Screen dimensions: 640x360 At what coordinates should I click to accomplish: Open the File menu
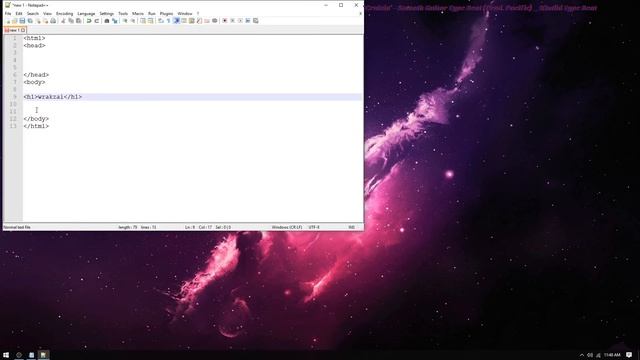8,13
